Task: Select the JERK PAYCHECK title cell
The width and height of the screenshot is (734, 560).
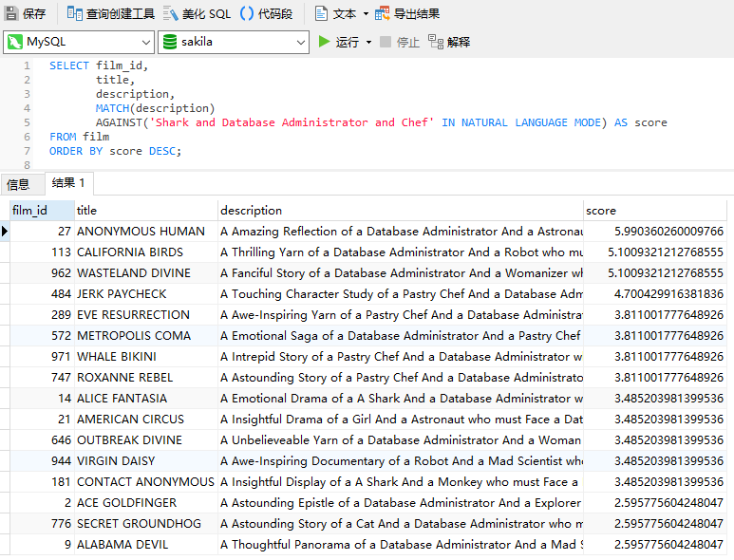Action: coord(146,294)
